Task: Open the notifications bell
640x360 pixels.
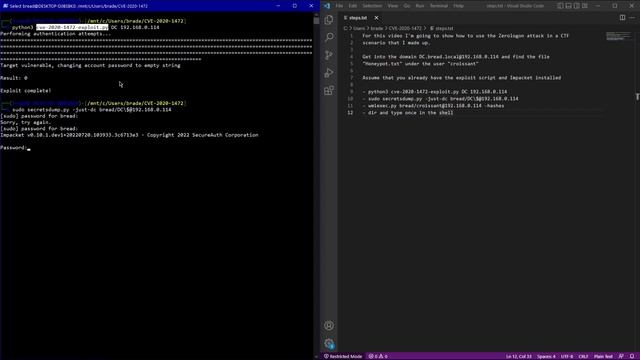Action: point(632,356)
